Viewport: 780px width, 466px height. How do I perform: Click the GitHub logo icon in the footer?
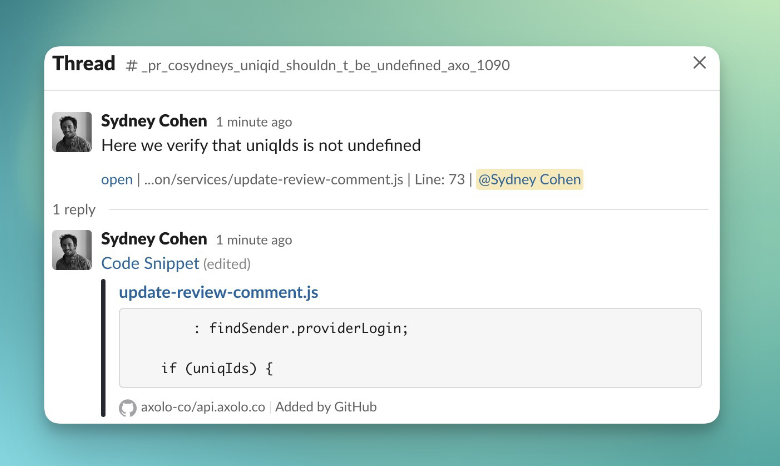(127, 407)
